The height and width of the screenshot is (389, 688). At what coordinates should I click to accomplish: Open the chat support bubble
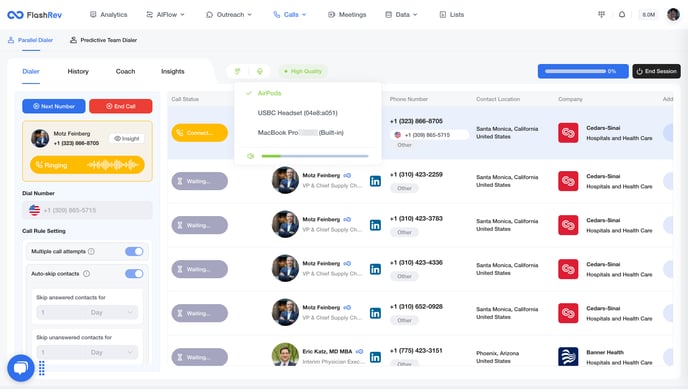21,368
